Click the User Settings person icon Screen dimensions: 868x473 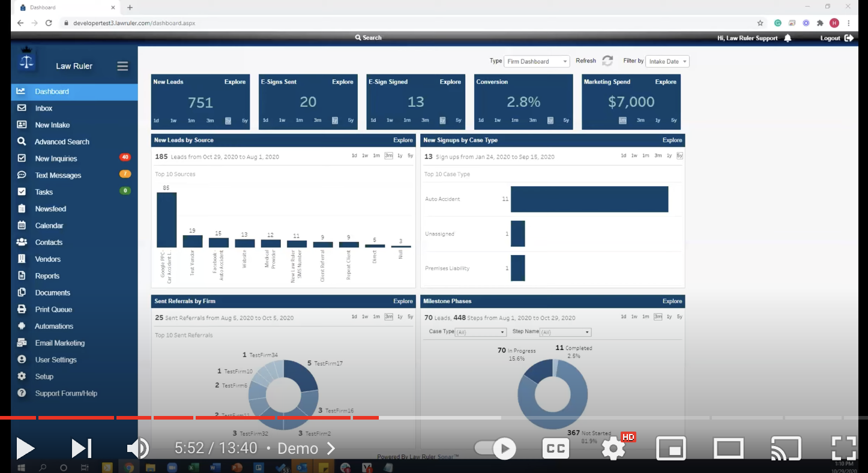[x=22, y=360]
